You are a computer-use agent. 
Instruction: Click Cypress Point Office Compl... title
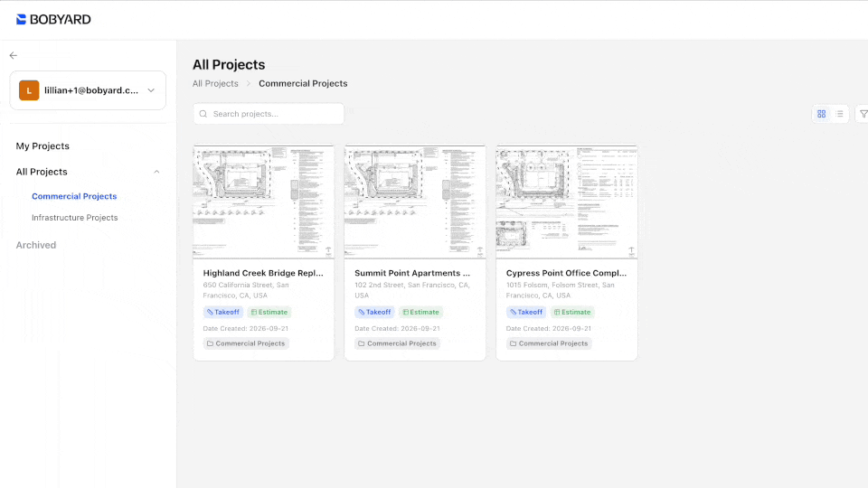pos(566,273)
